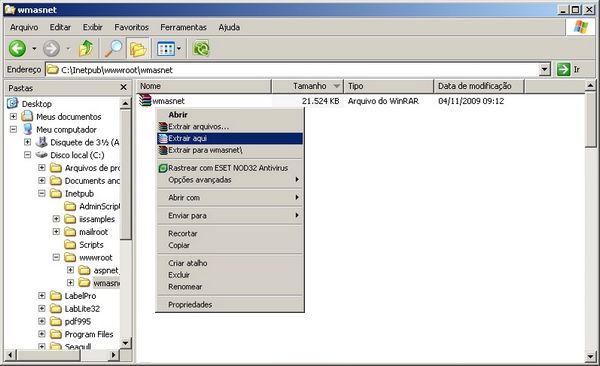The image size is (600, 366).
Task: Open Opções avançadas submenu
Action: [230, 180]
